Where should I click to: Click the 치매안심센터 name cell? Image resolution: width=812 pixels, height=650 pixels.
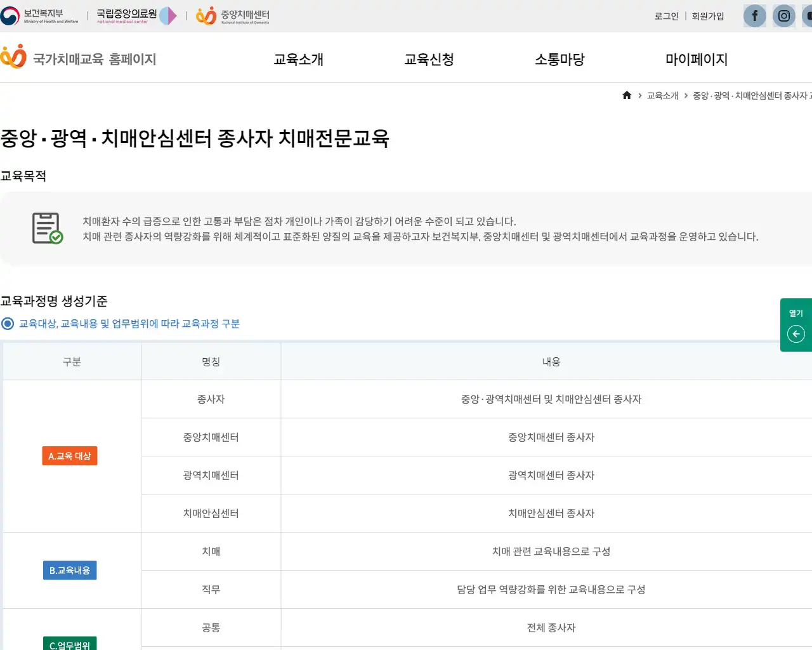211,514
